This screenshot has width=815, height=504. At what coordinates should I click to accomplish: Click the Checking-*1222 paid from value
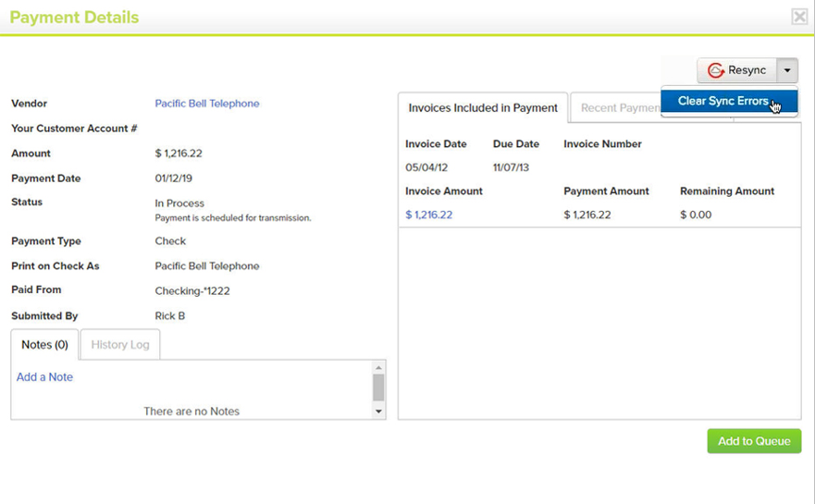click(192, 291)
